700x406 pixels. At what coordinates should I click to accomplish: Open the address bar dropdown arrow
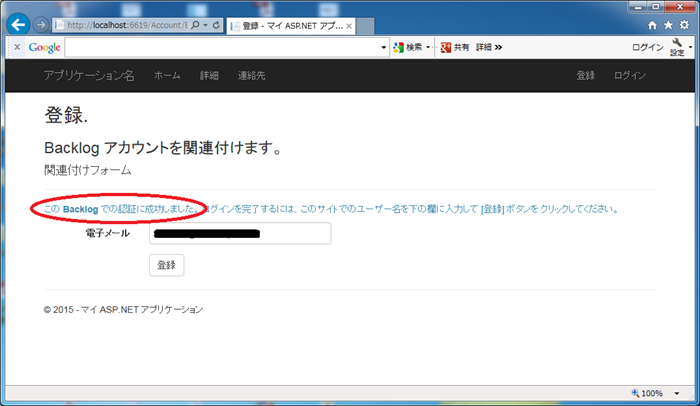click(205, 25)
